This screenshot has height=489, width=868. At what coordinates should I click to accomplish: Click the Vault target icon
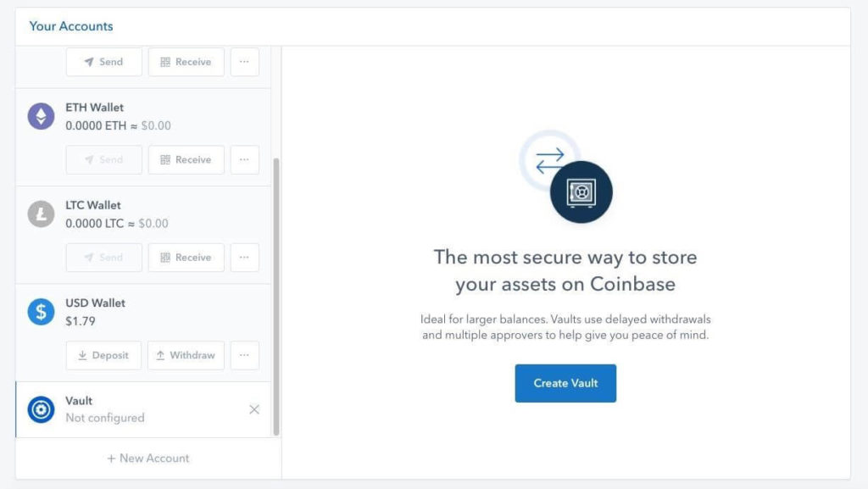pyautogui.click(x=41, y=409)
